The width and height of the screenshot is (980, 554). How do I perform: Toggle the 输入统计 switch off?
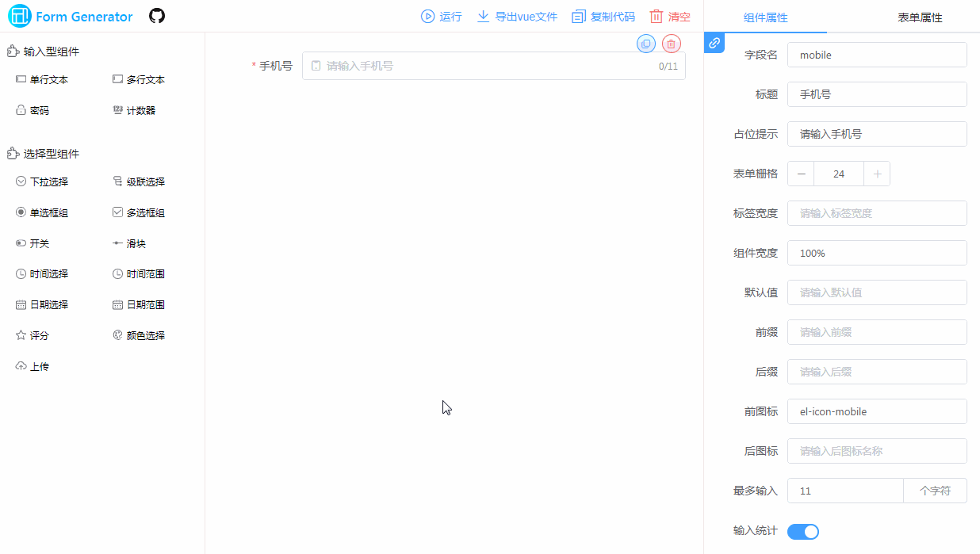pyautogui.click(x=802, y=531)
